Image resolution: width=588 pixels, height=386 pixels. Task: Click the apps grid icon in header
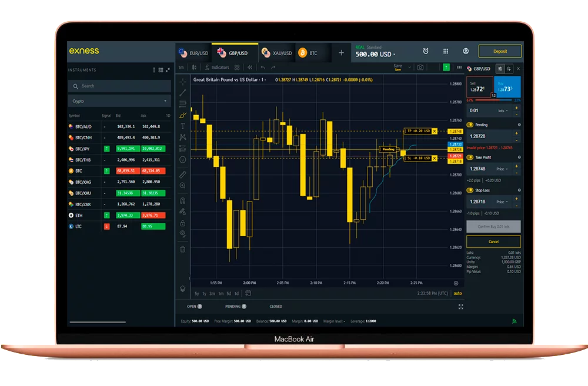click(x=446, y=52)
